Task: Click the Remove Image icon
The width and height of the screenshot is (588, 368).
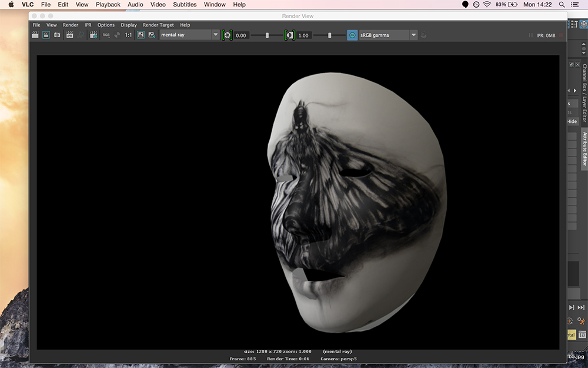Action: pyautogui.click(x=151, y=35)
